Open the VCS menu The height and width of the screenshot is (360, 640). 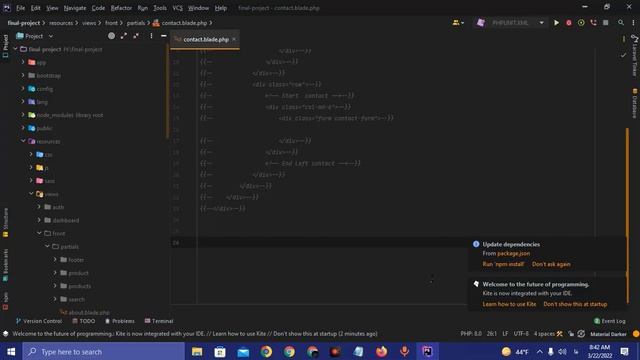pyautogui.click(x=177, y=8)
